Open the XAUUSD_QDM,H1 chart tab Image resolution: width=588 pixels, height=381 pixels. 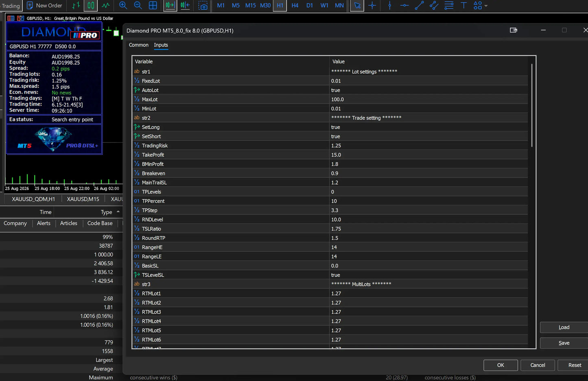pos(33,199)
